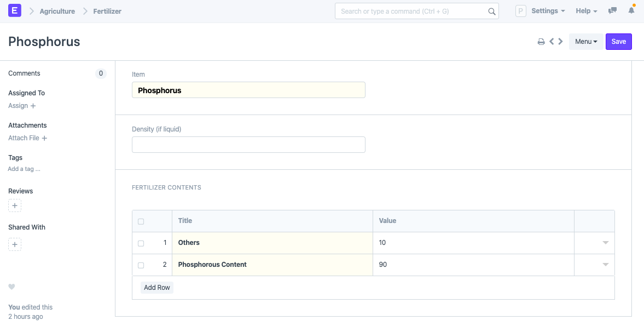644x326 pixels.
Task: Open the Menu dropdown
Action: click(x=586, y=42)
